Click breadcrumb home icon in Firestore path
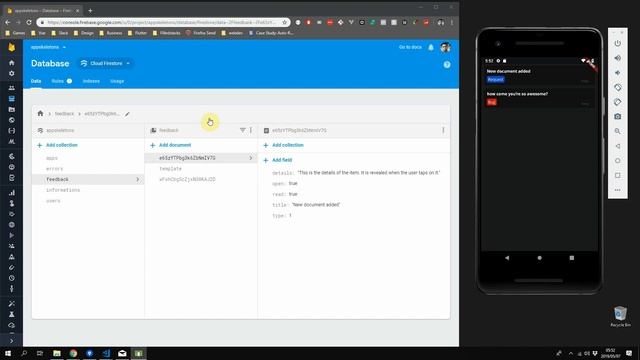The image size is (640, 360). pos(40,113)
